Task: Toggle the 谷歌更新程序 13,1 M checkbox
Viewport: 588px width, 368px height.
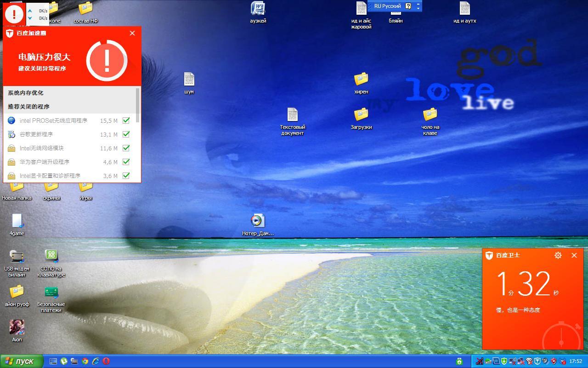Action: [126, 134]
